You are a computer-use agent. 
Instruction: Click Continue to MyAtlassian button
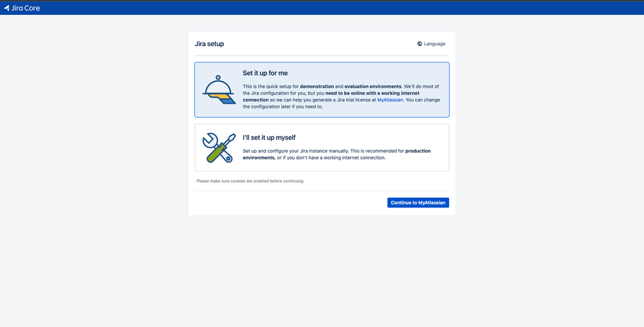418,202
